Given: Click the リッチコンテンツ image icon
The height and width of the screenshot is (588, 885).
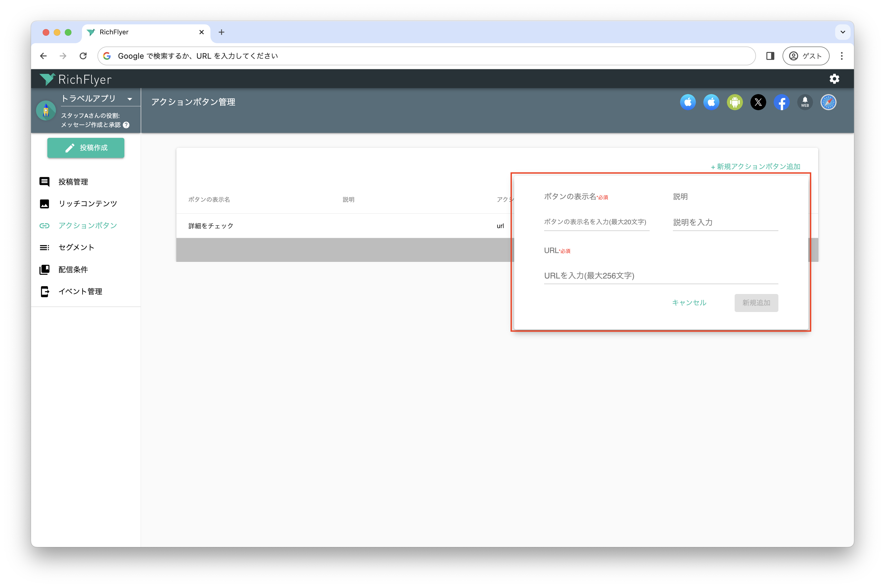Looking at the screenshot, I should 44,204.
